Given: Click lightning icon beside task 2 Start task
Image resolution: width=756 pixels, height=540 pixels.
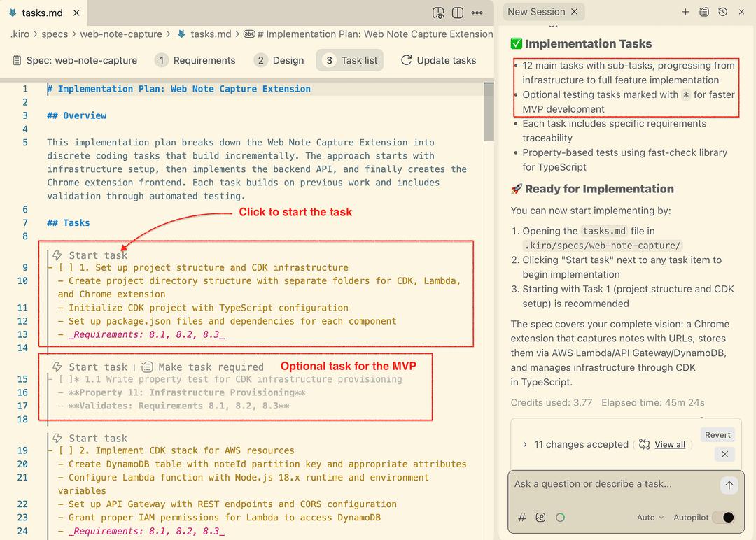Looking at the screenshot, I should (57, 439).
